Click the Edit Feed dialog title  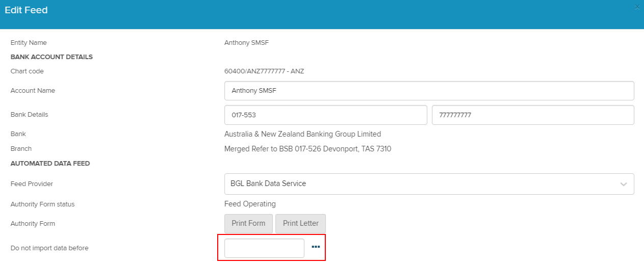click(26, 10)
